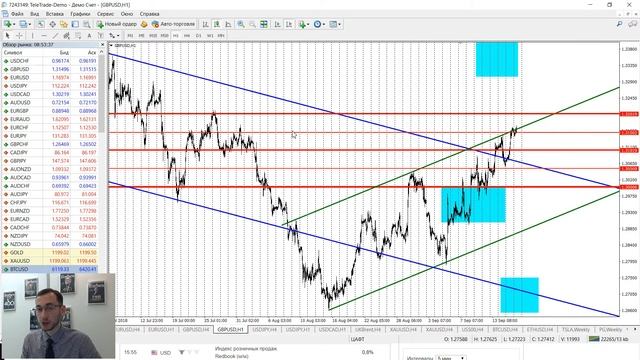Expand the Indicators dropdown arrow

308,24
